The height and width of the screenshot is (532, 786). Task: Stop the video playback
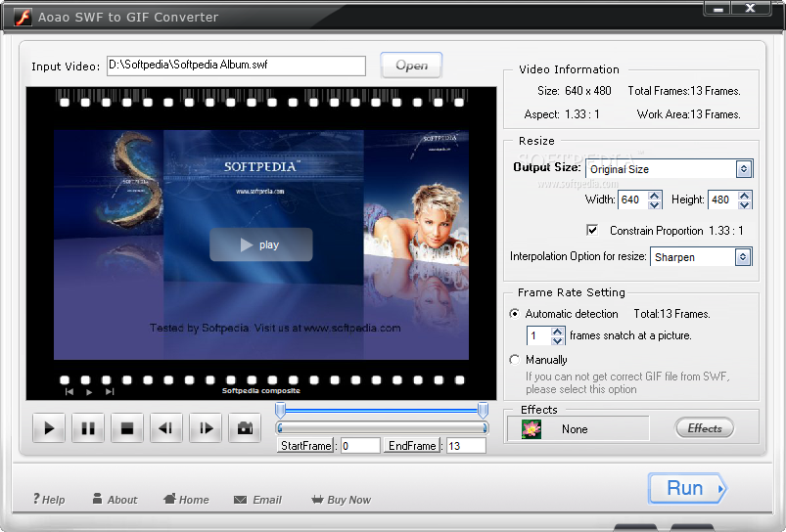pos(127,427)
